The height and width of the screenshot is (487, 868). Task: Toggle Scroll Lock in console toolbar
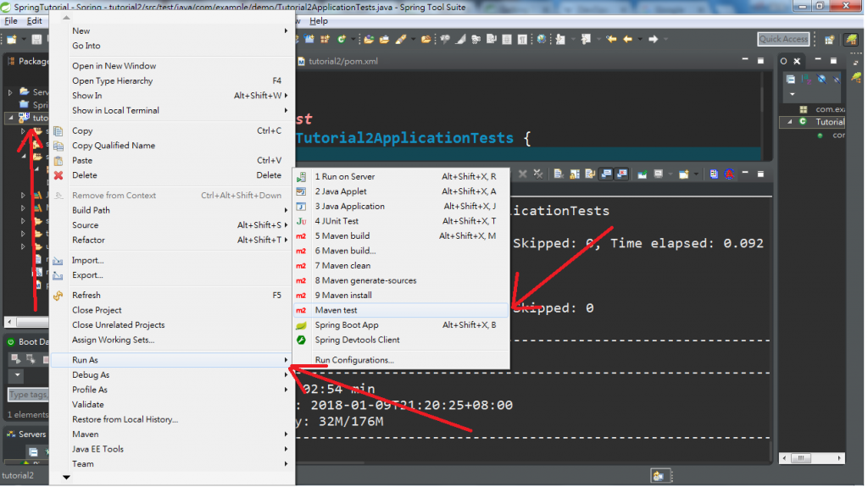(574, 174)
